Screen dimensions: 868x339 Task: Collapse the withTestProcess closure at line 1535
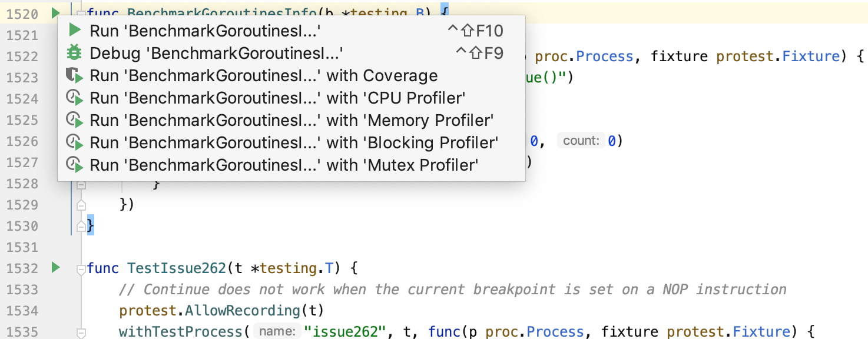tap(81, 333)
